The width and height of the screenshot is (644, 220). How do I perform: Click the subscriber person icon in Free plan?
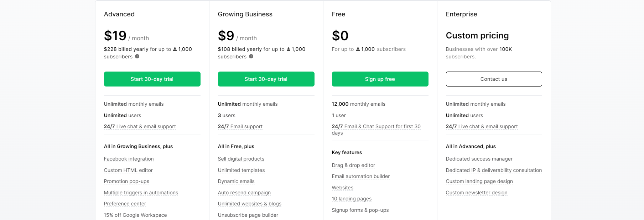coord(358,49)
